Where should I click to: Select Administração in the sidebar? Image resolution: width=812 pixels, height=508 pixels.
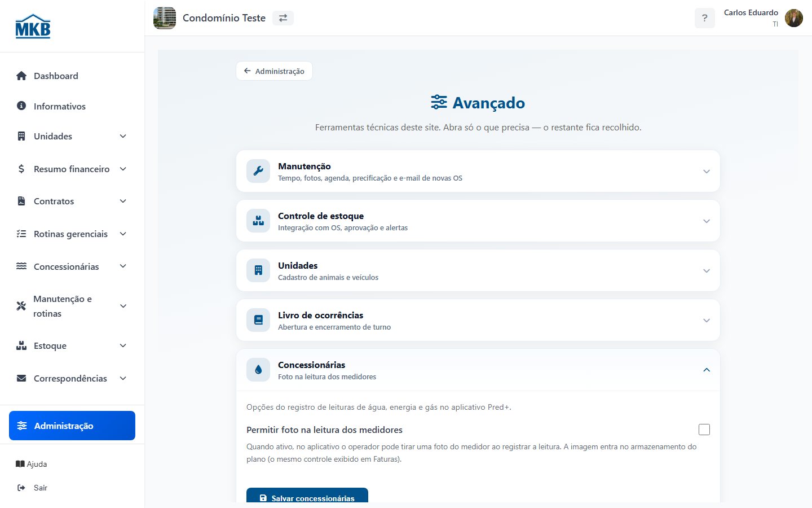pos(72,426)
